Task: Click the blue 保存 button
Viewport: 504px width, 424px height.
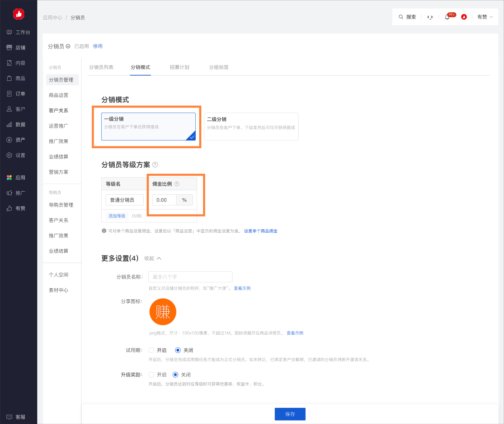Action: point(290,414)
